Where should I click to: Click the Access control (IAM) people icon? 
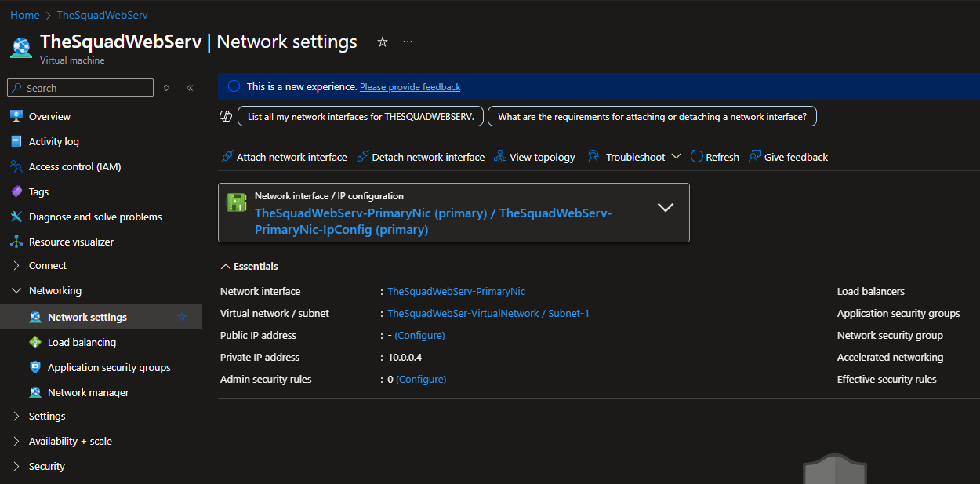(16, 166)
